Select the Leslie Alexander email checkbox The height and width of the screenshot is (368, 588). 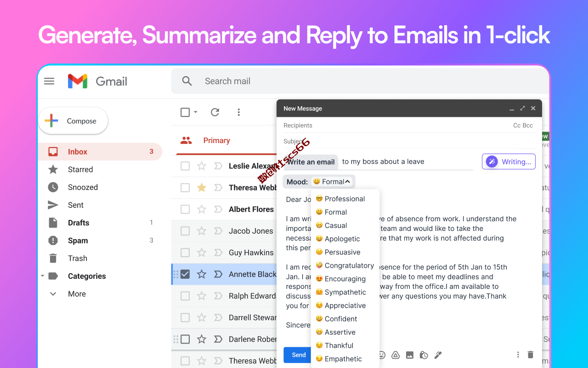[x=185, y=166]
